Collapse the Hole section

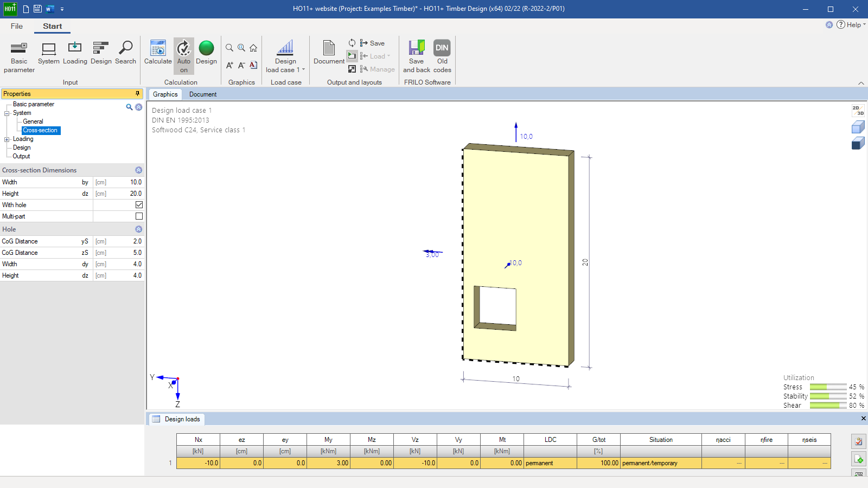point(138,229)
